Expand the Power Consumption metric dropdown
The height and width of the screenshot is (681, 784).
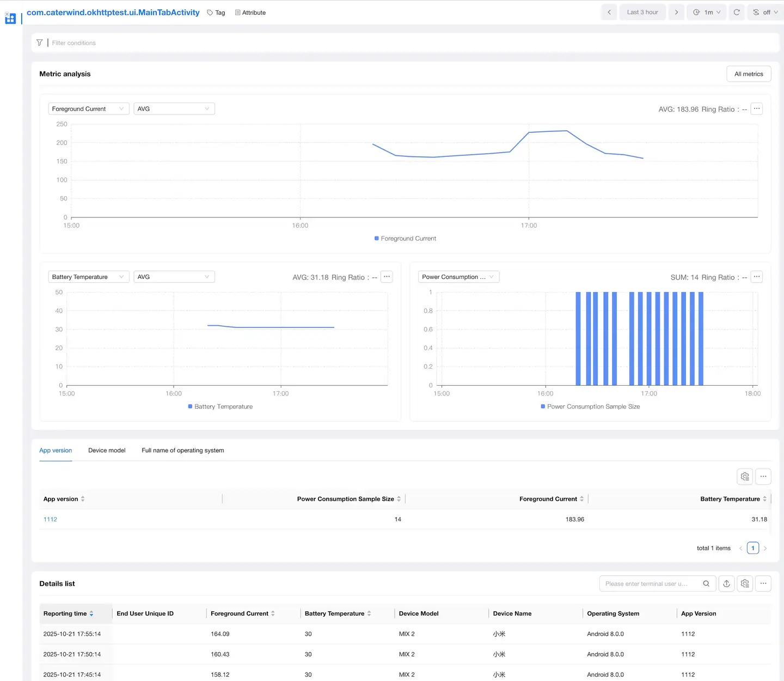click(458, 277)
